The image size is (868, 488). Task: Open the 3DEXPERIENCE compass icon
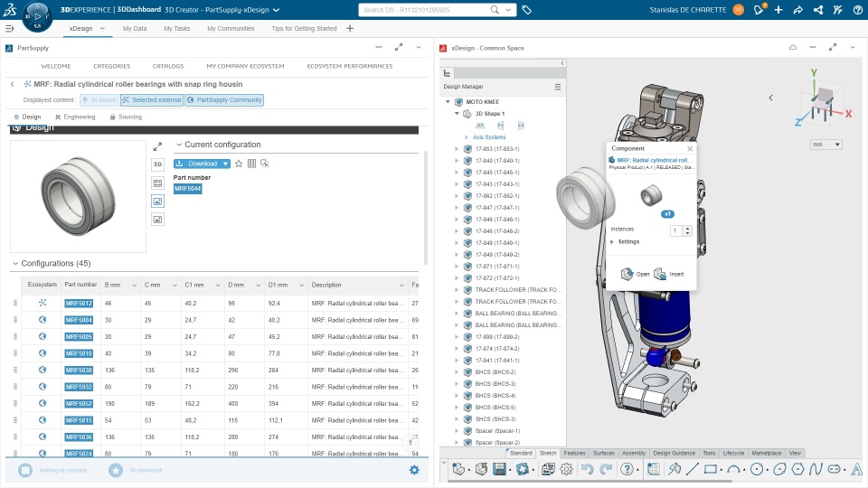(x=37, y=16)
